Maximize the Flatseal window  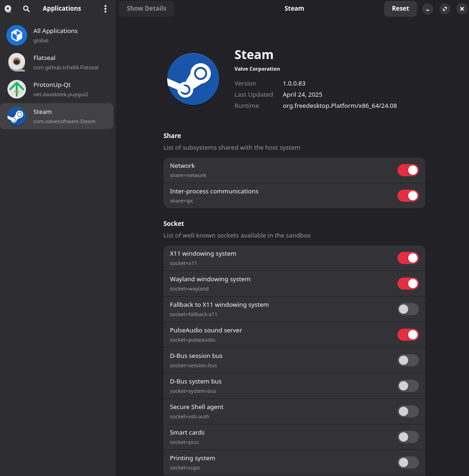tap(445, 9)
